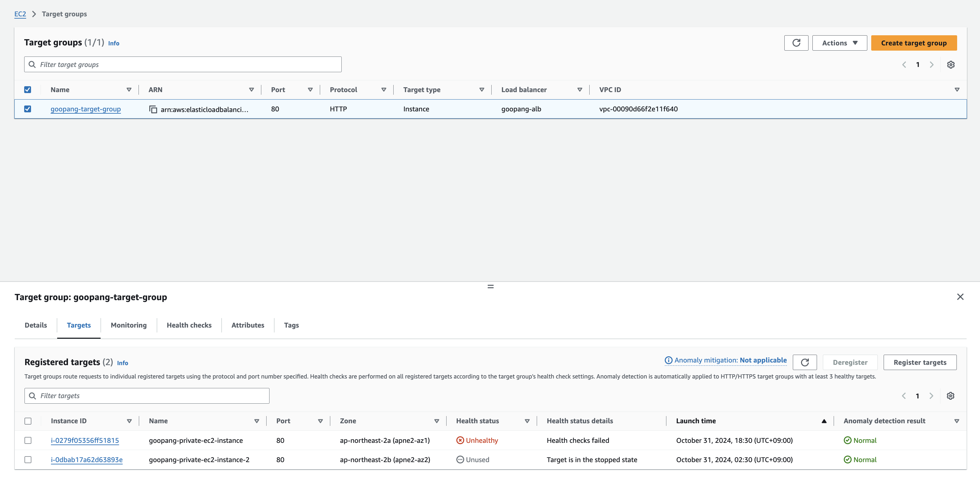This screenshot has height=484, width=980.
Task: Click Health checks failed details text
Action: pos(578,440)
